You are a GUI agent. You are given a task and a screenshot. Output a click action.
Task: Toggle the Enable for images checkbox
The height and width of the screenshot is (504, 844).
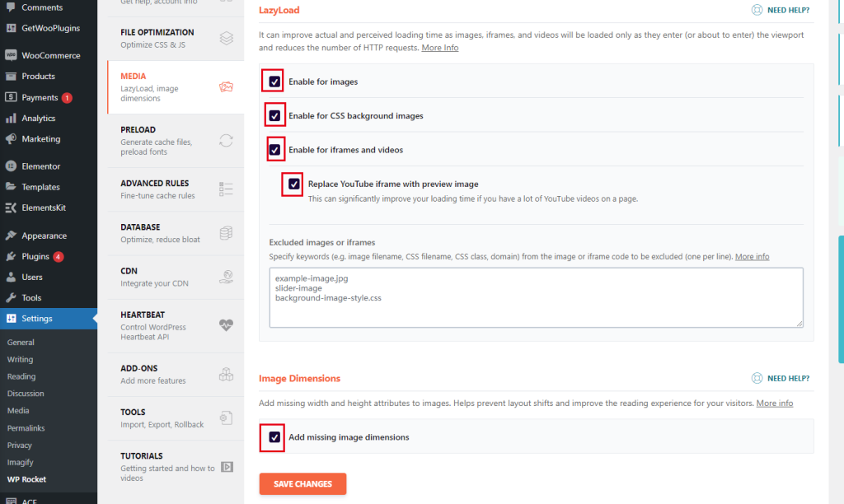(x=274, y=82)
